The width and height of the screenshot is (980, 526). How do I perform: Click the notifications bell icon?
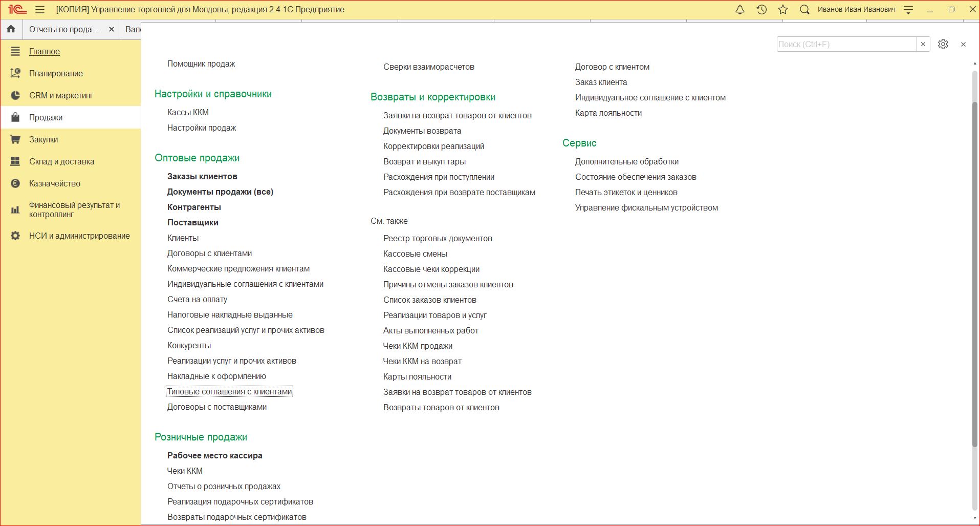[x=739, y=10]
